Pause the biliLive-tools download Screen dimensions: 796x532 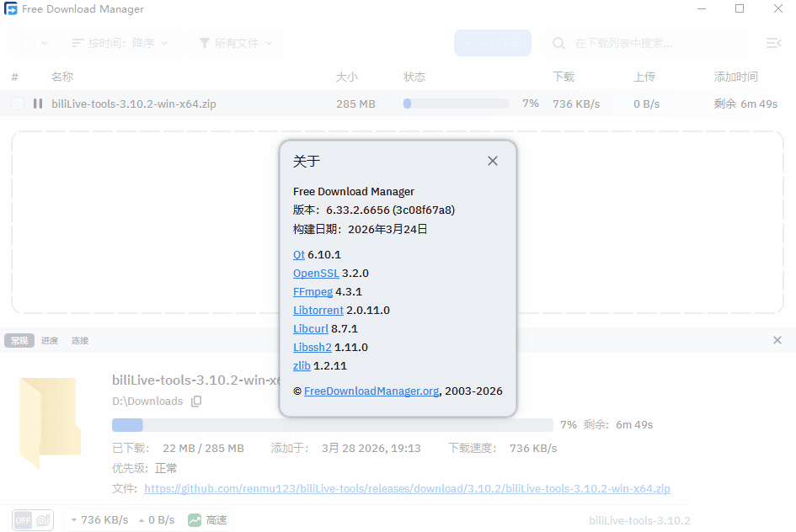(x=38, y=104)
